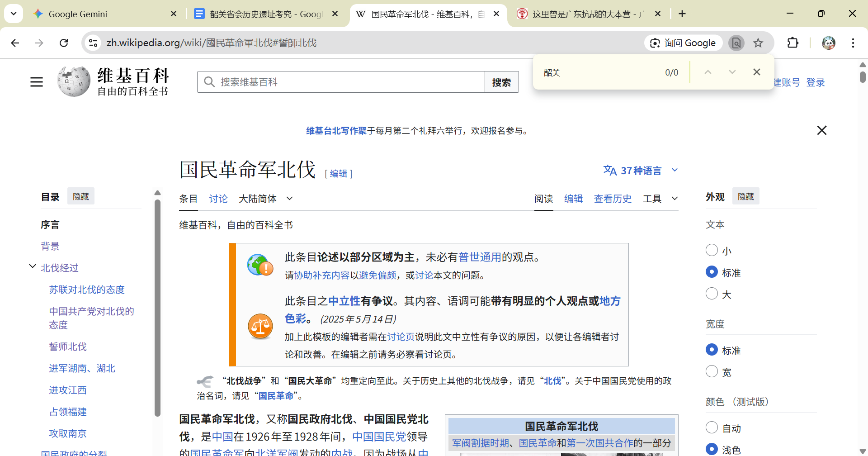Expand the 37 languages dropdown

[x=641, y=171]
